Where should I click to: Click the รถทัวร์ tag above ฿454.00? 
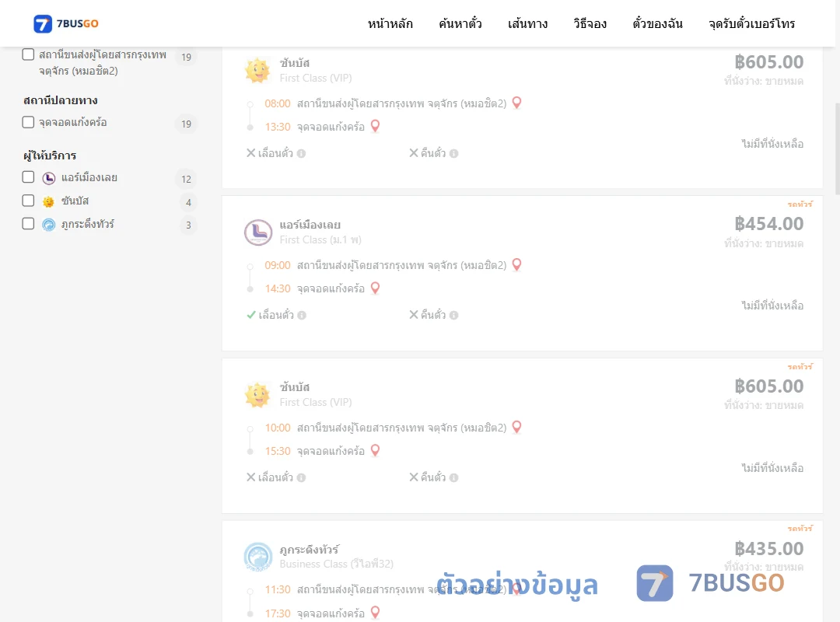800,204
